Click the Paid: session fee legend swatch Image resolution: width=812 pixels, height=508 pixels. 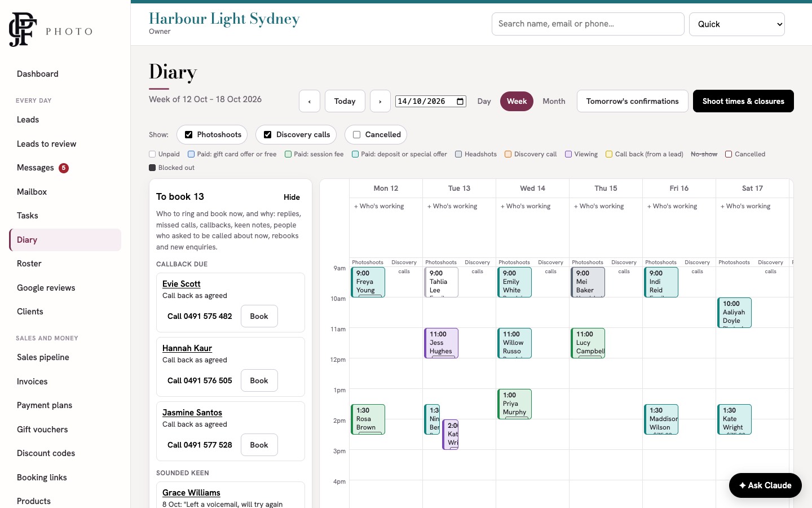coord(288,154)
